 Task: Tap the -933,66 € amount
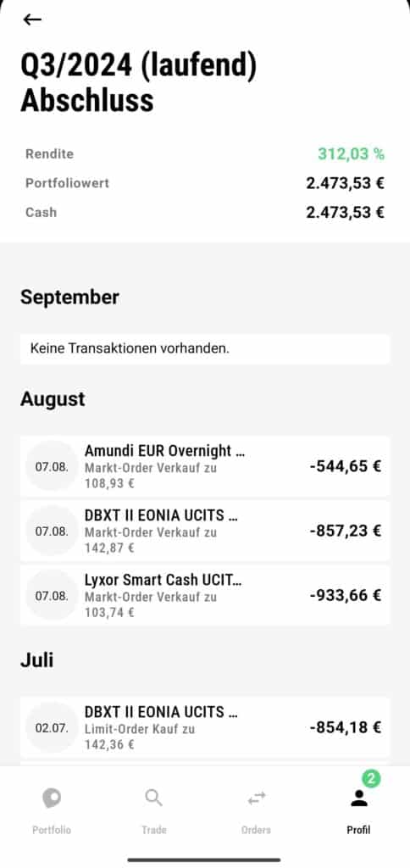346,596
